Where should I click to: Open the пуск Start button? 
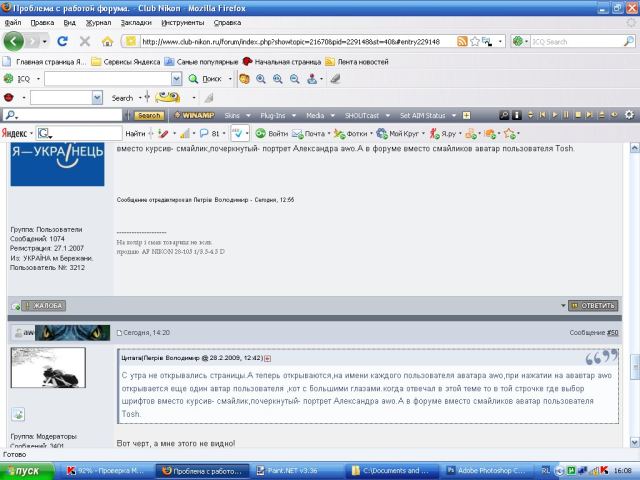(27, 471)
